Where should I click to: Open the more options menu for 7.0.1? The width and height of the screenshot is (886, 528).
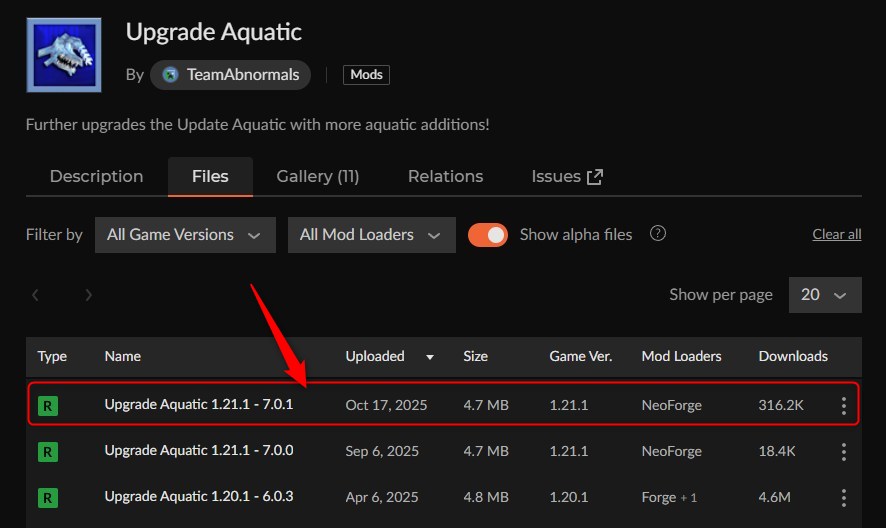(x=844, y=405)
